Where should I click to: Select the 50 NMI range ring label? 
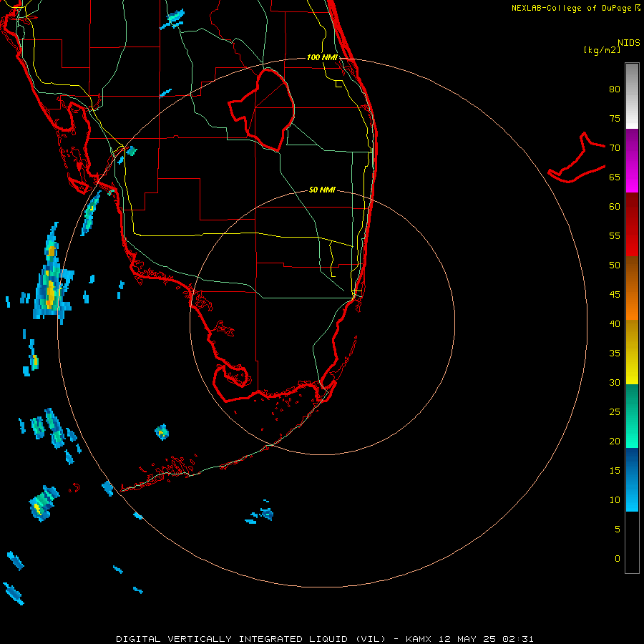point(322,190)
